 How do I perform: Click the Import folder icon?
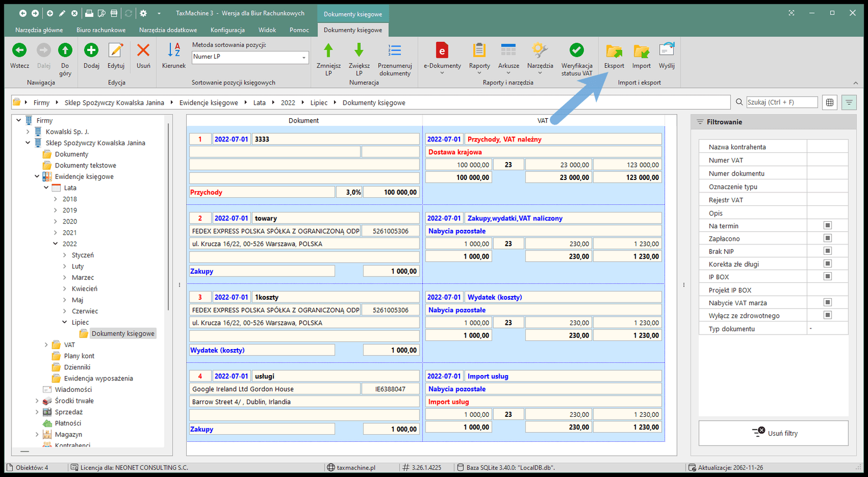click(641, 51)
